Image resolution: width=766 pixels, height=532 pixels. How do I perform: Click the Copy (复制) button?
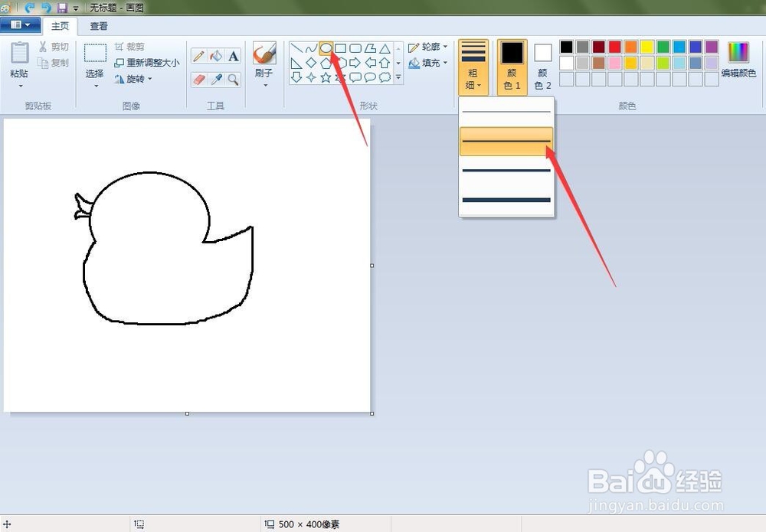(x=54, y=63)
